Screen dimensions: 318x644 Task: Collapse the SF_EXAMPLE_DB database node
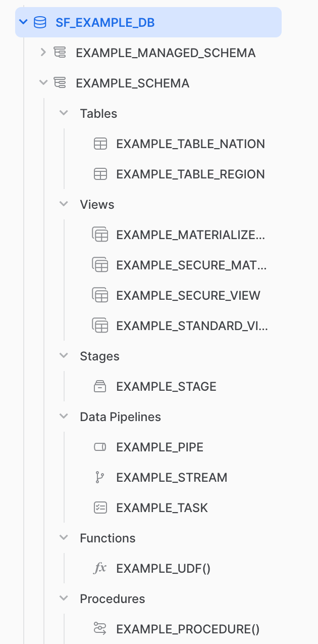(23, 22)
